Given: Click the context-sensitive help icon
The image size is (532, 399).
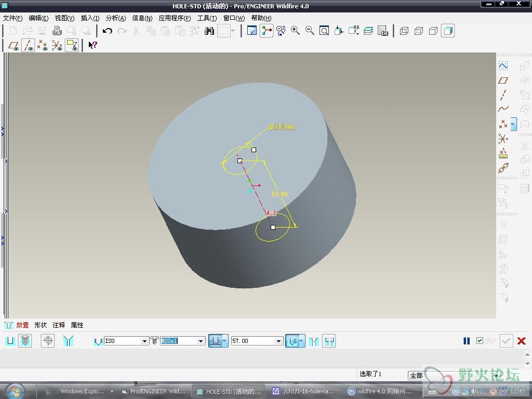Looking at the screenshot, I should 92,45.
